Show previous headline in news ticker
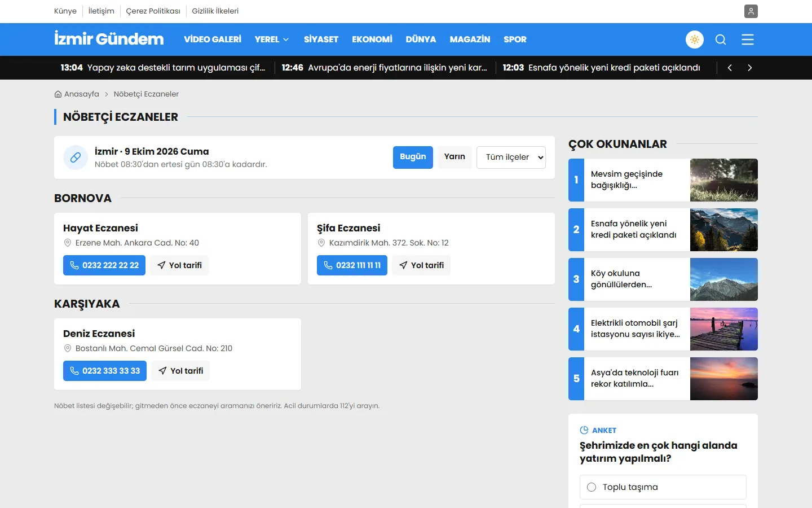This screenshot has height=508, width=812. click(x=730, y=68)
